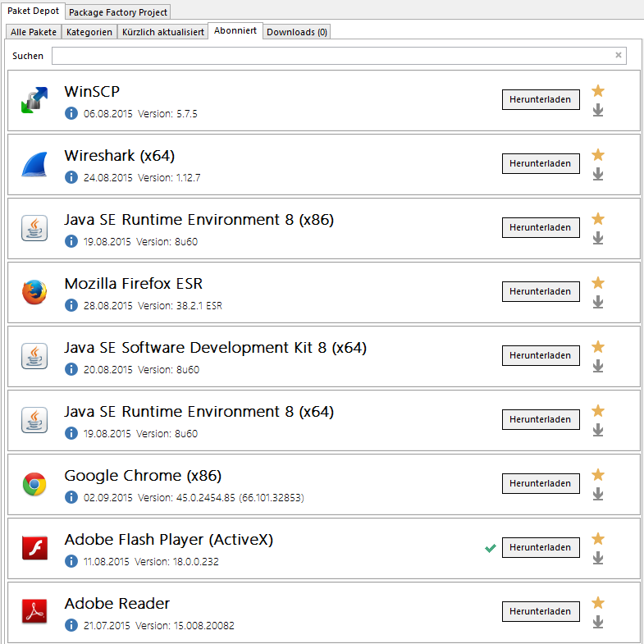Toggle star for Java SE Runtime Environment 8 (x64)
Screen dimensions: 644x644
tap(597, 411)
